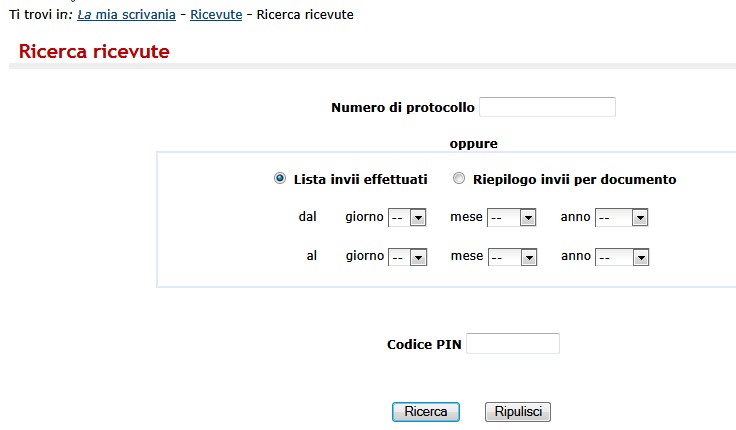This screenshot has width=736, height=430.
Task: Select the Lista invii effettuati radio button
Action: (280, 179)
